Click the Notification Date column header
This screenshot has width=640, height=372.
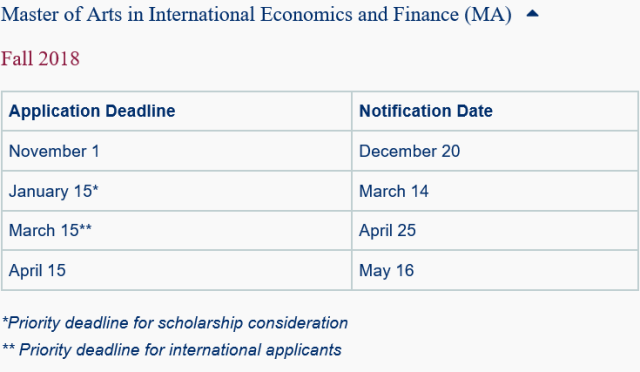pos(495,111)
